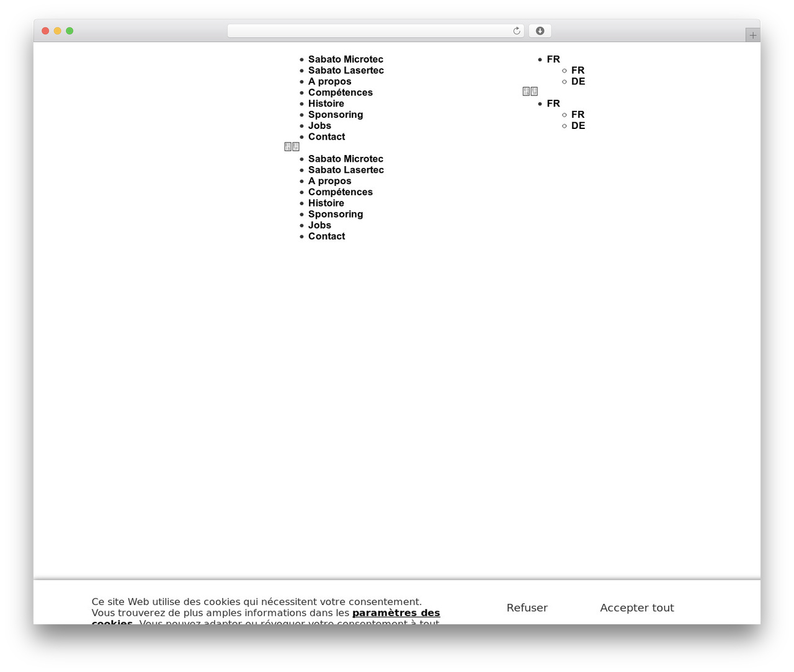Open the first Sabato Microtec menu item
The image size is (794, 672).
pos(346,60)
